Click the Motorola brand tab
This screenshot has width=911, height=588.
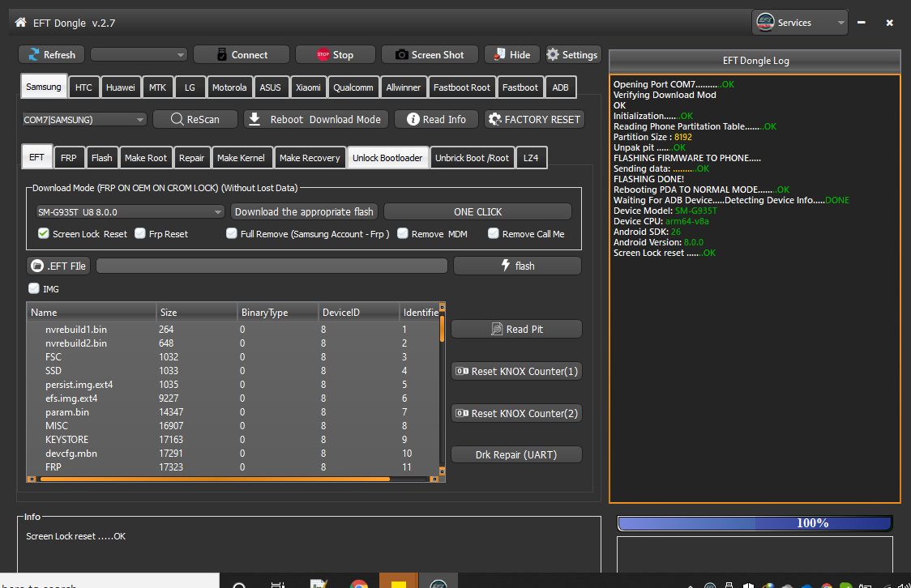pyautogui.click(x=229, y=87)
